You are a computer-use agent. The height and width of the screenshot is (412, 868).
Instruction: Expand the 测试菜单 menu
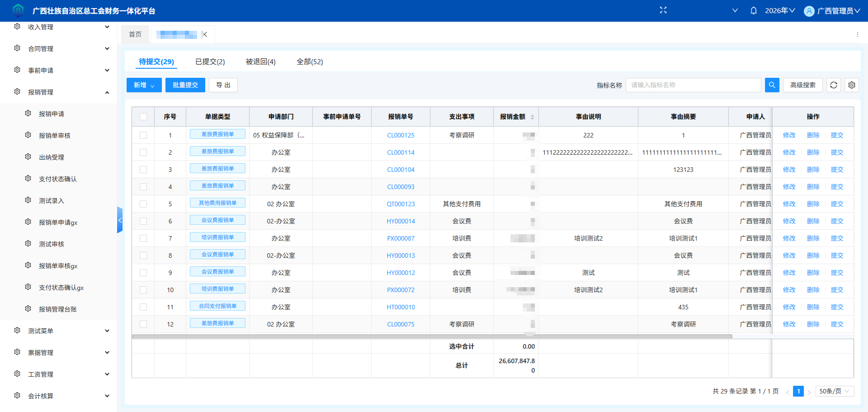(x=58, y=331)
